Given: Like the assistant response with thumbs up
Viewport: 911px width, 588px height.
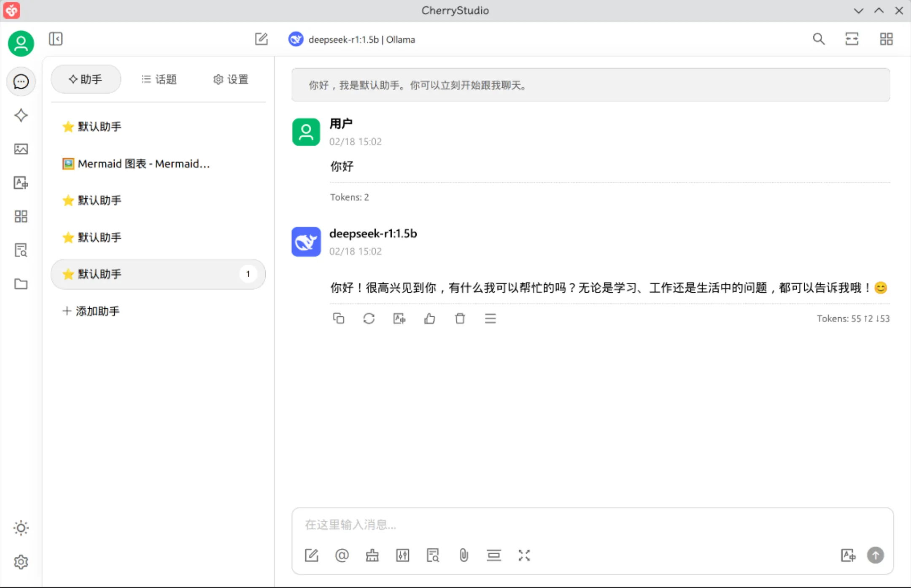Looking at the screenshot, I should click(x=429, y=318).
